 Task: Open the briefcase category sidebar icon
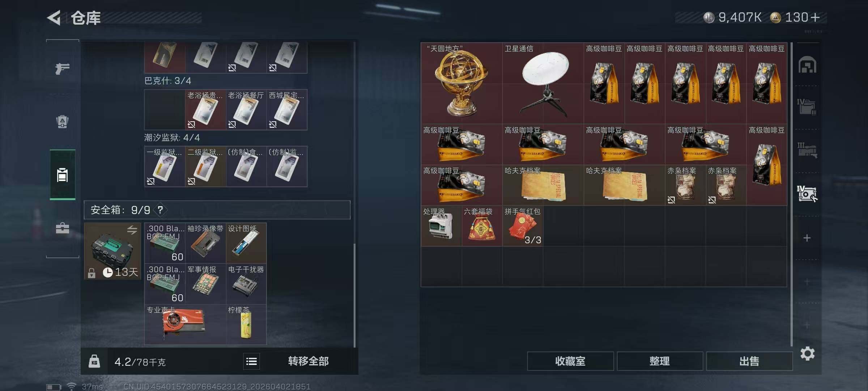[62, 228]
